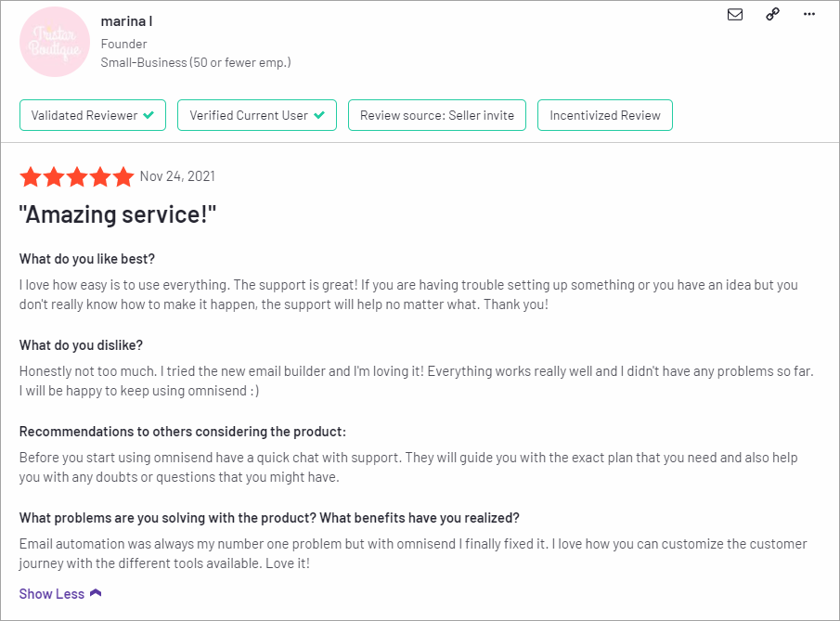Click the "Amazing service!" review title
This screenshot has width=840, height=621.
coord(118,214)
